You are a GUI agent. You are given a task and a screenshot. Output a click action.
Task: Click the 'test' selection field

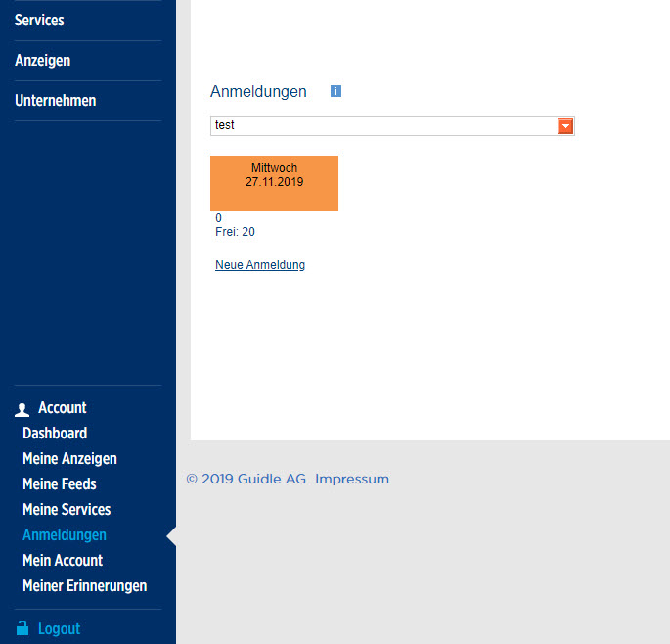(383, 126)
